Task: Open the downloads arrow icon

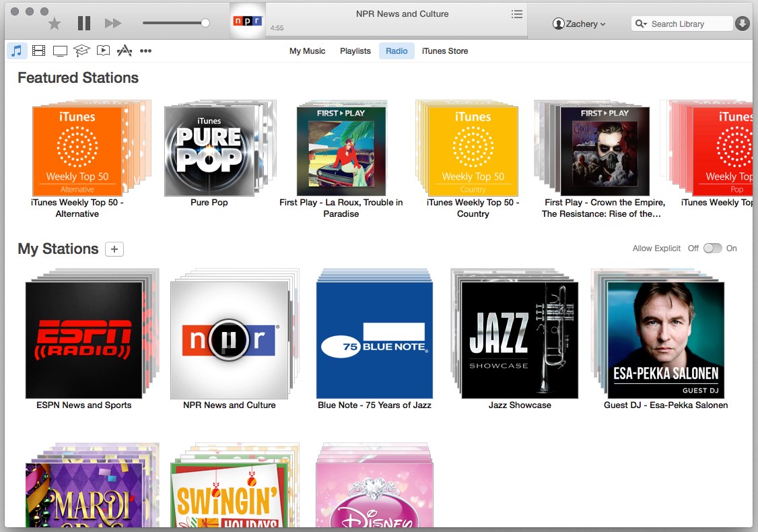Action: pos(742,23)
